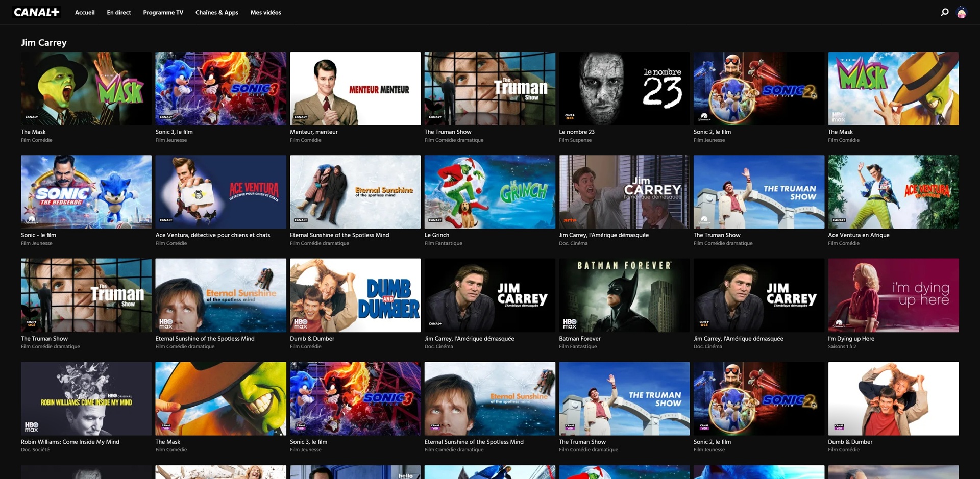Go to the Accueil menu item
This screenshot has height=479, width=980.
click(85, 13)
